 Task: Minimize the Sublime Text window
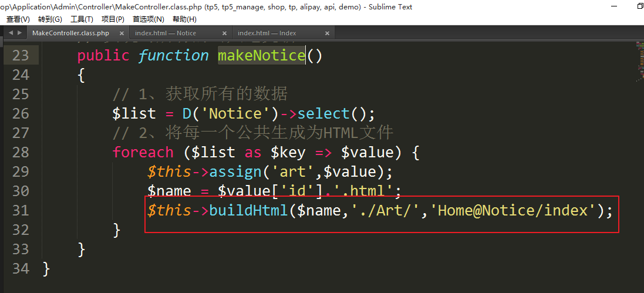point(612,6)
